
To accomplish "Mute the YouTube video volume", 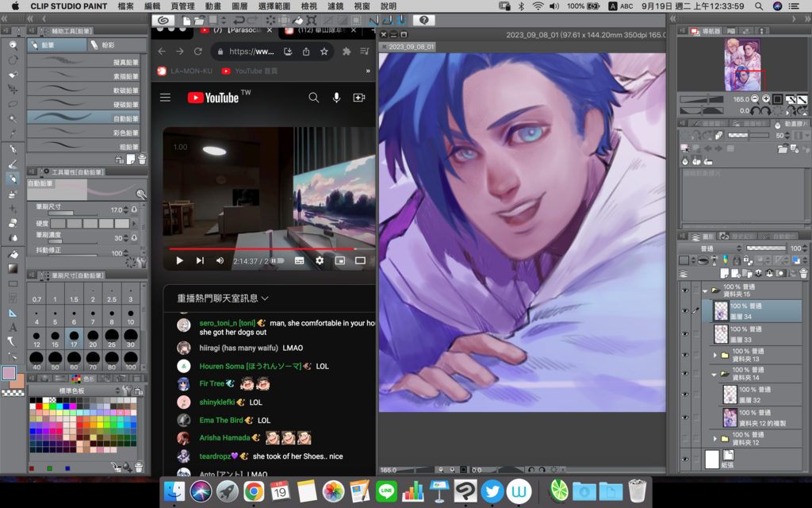I will (220, 260).
